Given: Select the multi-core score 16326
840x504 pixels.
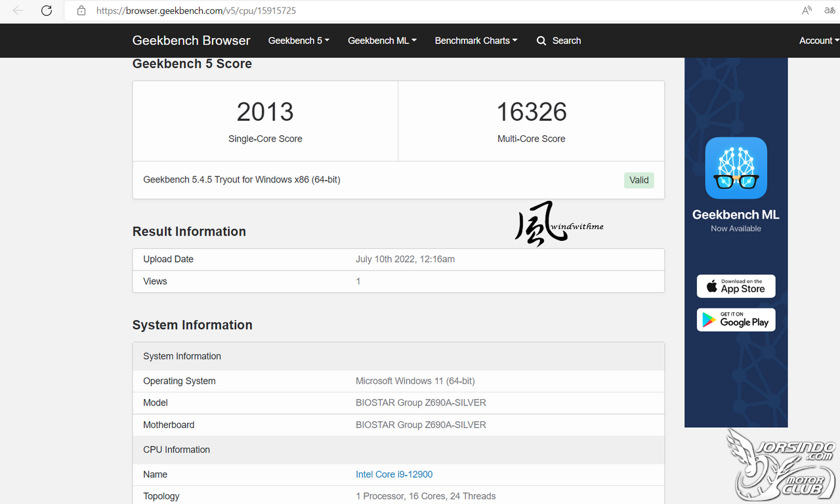Looking at the screenshot, I should 532,112.
